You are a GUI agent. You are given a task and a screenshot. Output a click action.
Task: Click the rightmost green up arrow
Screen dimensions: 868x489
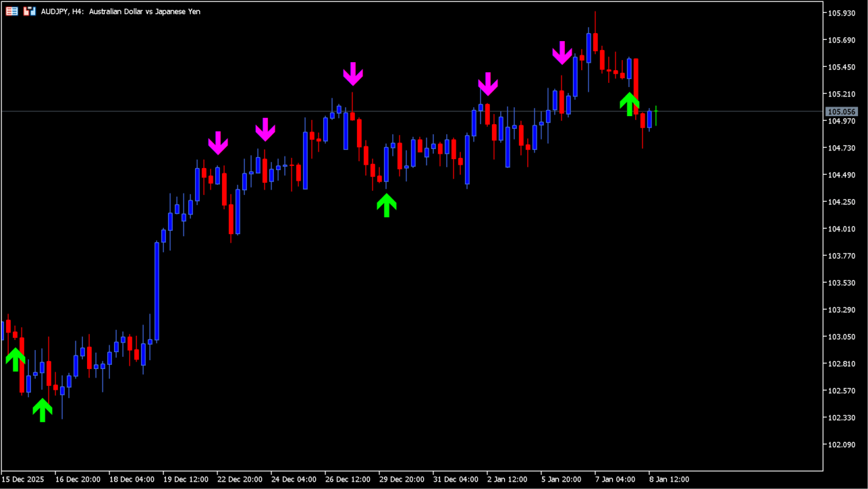629,104
